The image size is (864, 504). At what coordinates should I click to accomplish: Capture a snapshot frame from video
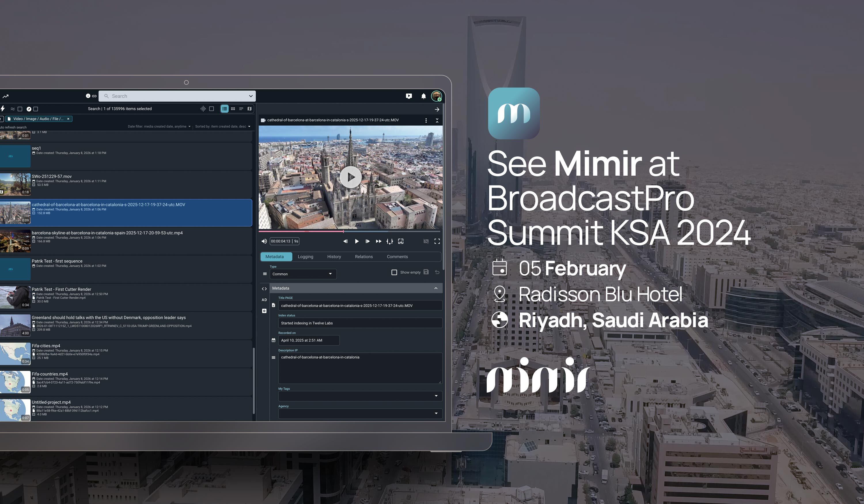(x=400, y=241)
